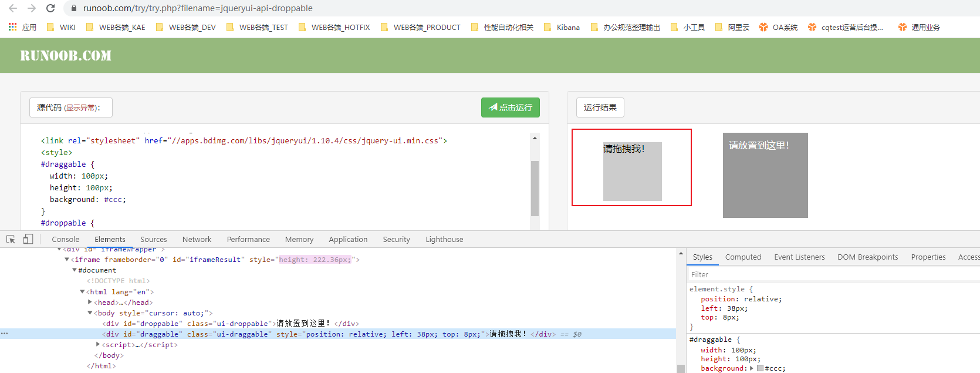Image resolution: width=980 pixels, height=373 pixels.
Task: Click the browser back arrow
Action: point(13,8)
